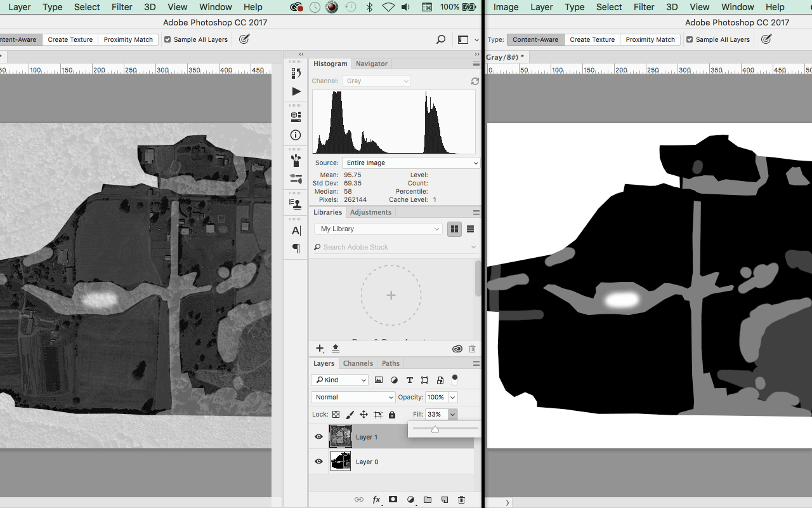The width and height of the screenshot is (812, 508).
Task: Open the Image menu in right window
Action: pyautogui.click(x=506, y=7)
